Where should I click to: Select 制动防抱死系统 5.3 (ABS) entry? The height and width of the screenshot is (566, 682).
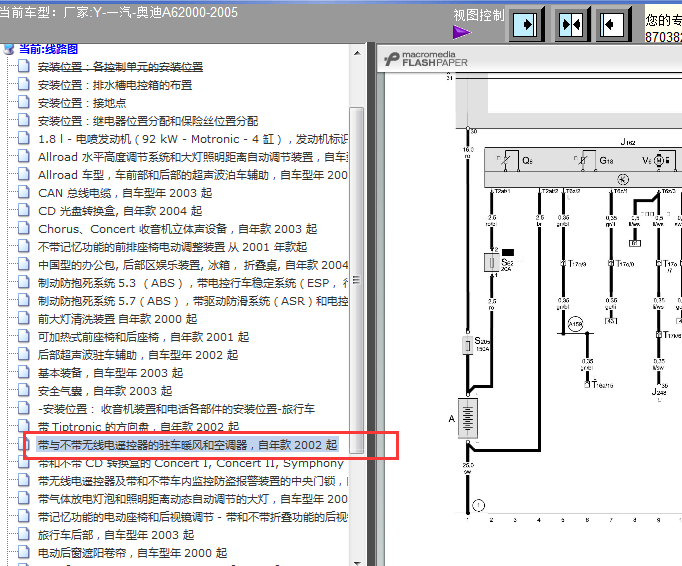pos(193,283)
